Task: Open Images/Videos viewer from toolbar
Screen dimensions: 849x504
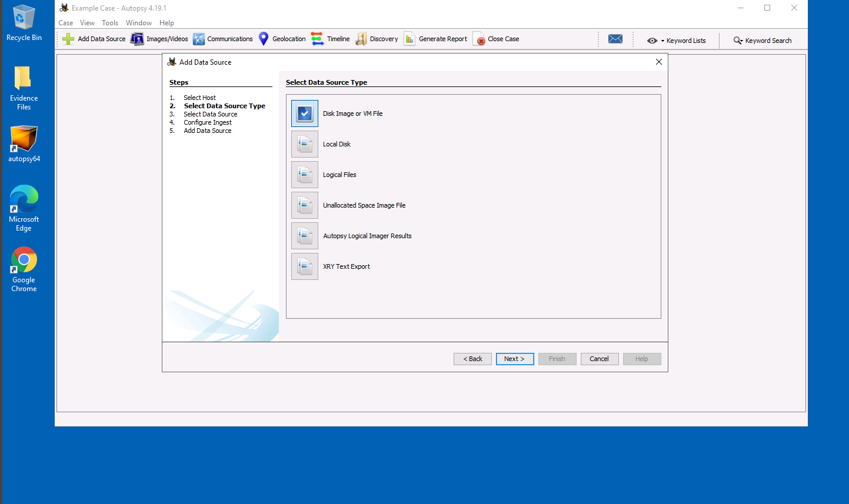Action: click(x=159, y=39)
